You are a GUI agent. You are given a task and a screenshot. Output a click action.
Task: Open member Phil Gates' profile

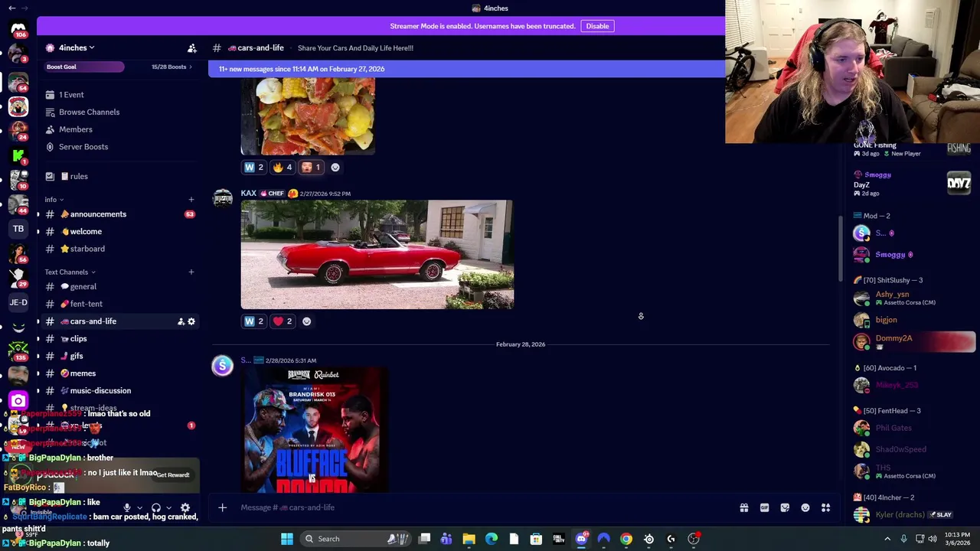(x=913, y=428)
